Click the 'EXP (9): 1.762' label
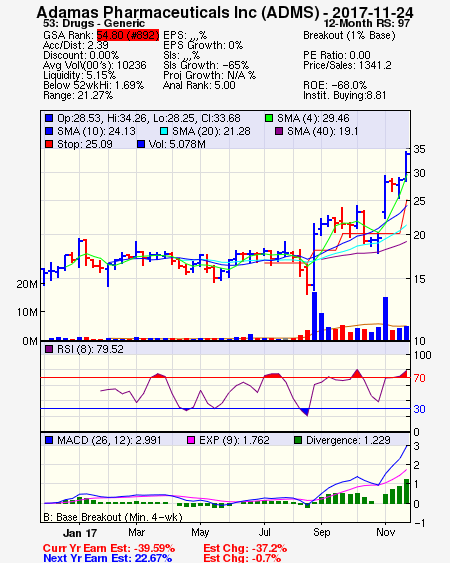450x563 pixels. pyautogui.click(x=234, y=440)
